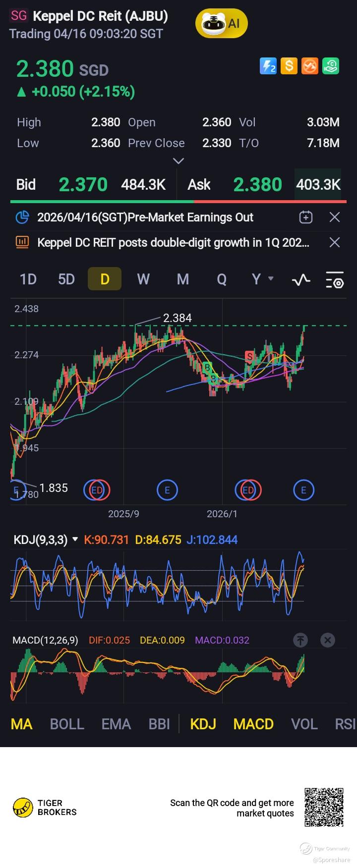Toggle the BOLL overlay indicator

tap(67, 724)
